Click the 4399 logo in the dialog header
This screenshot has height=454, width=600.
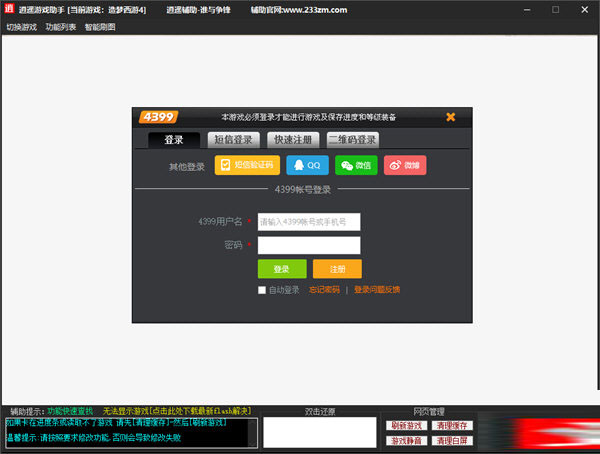point(158,117)
